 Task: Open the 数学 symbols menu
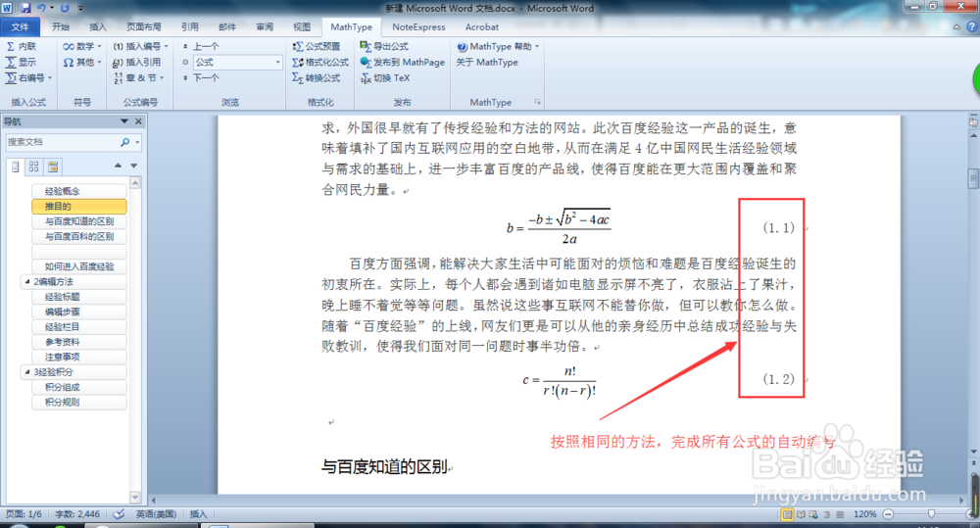(x=82, y=46)
